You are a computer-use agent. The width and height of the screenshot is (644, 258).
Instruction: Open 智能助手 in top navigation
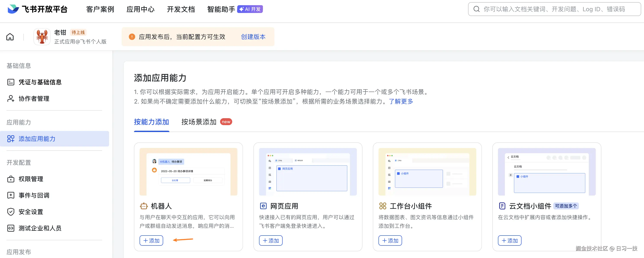tap(221, 9)
